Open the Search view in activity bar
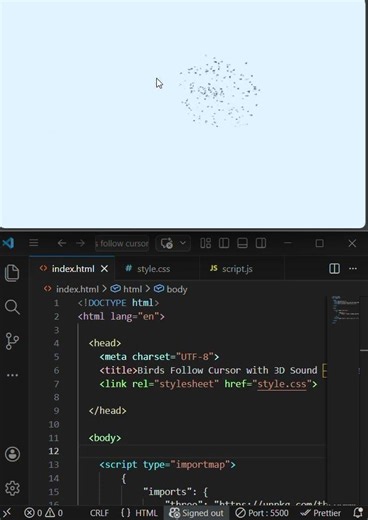The height and width of the screenshot is (520, 368). pyautogui.click(x=12, y=307)
